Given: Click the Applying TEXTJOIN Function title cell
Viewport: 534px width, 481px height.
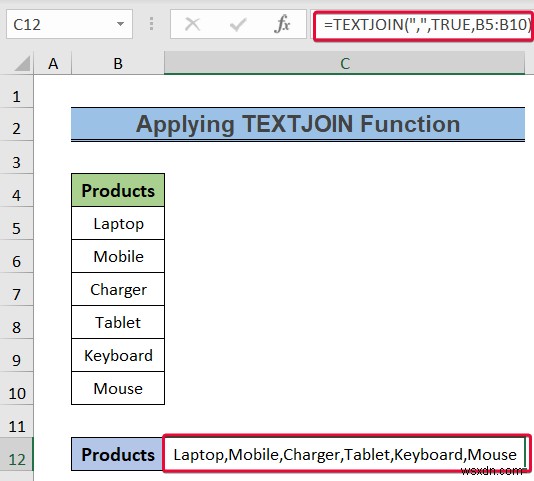Looking at the screenshot, I should 298,124.
